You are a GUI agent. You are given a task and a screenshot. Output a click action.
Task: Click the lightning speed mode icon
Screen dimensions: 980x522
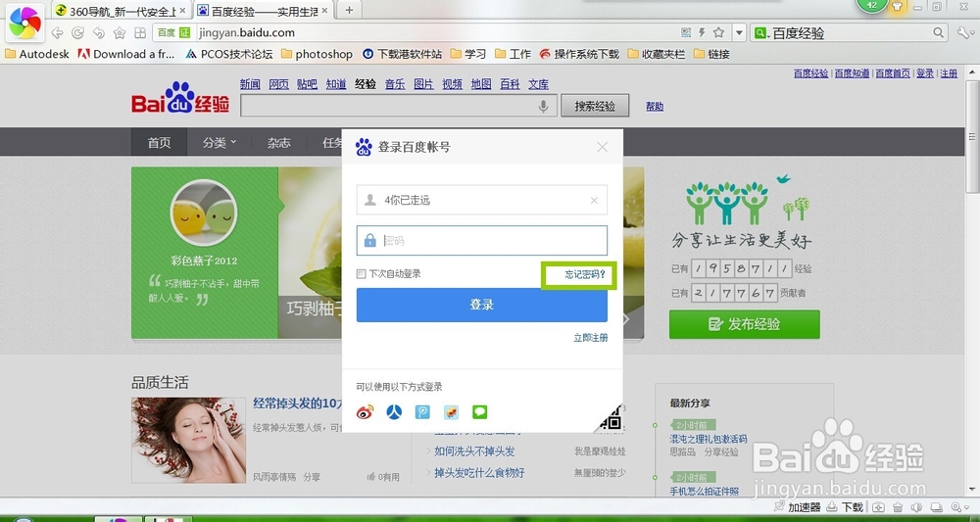click(x=702, y=32)
